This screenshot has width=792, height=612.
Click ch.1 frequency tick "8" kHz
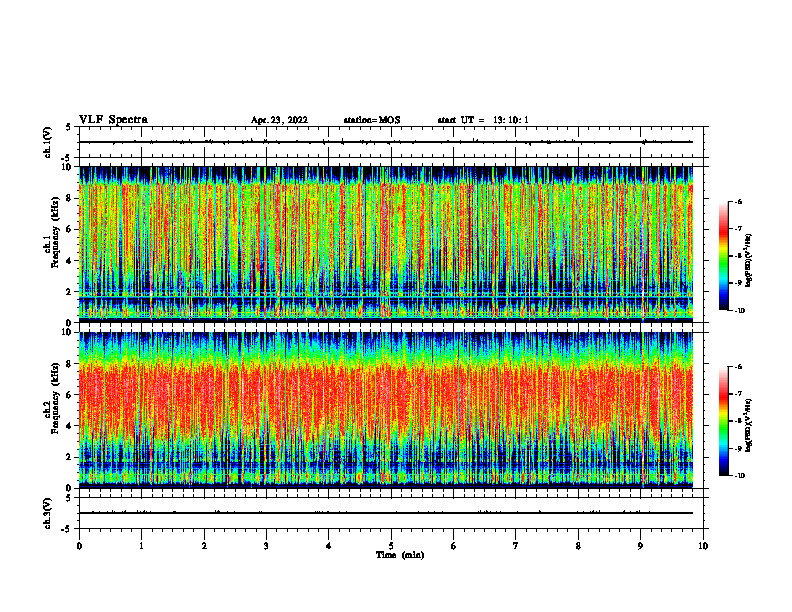click(x=71, y=198)
